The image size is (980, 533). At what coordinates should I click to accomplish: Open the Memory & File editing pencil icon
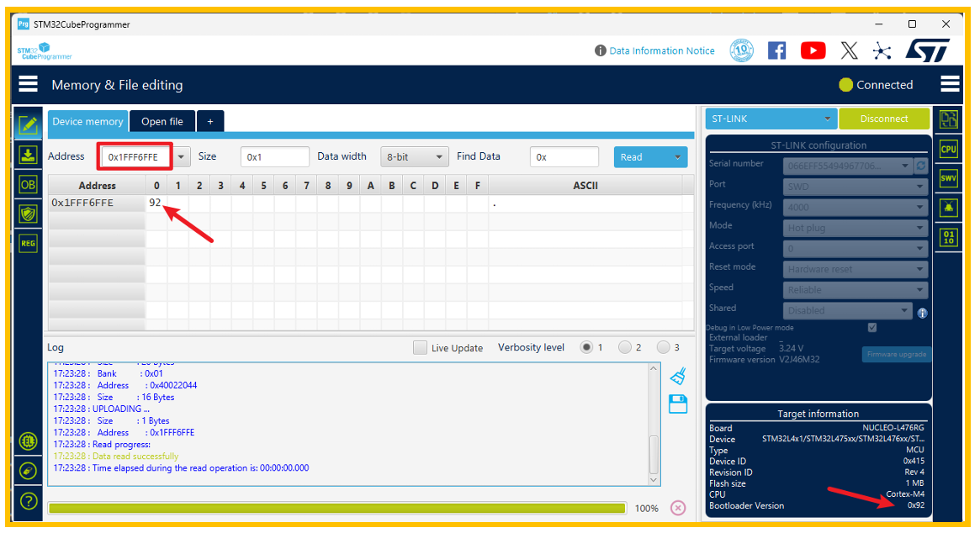click(x=28, y=125)
